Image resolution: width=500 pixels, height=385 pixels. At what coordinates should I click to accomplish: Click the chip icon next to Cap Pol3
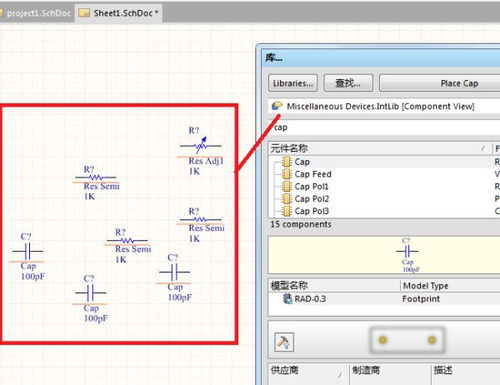coord(286,211)
